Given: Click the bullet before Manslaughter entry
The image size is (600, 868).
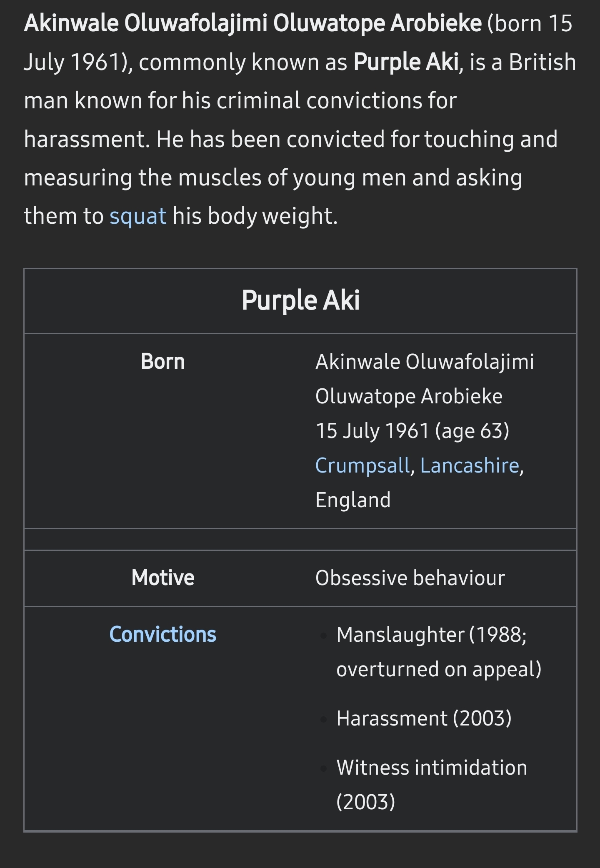Looking at the screenshot, I should pyautogui.click(x=323, y=635).
